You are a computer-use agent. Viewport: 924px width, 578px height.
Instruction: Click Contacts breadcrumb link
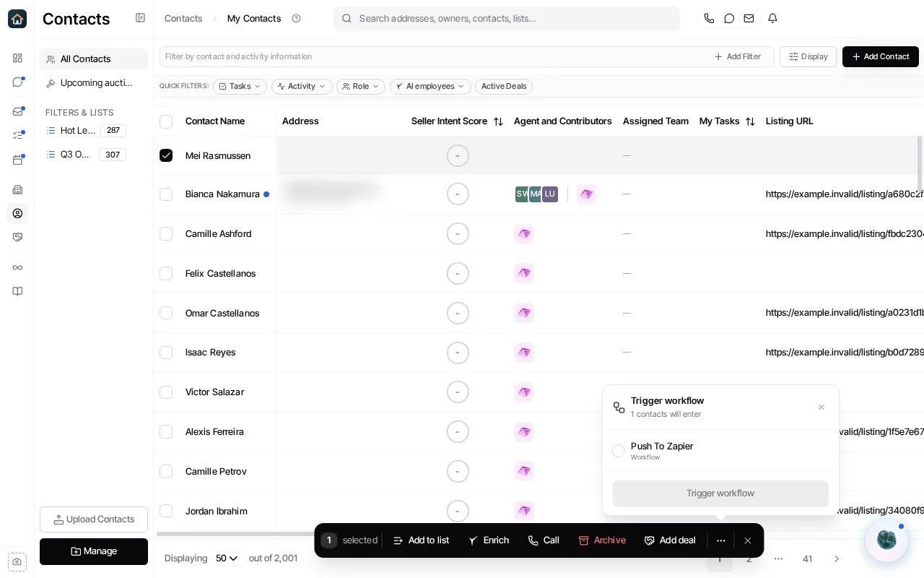tap(183, 19)
